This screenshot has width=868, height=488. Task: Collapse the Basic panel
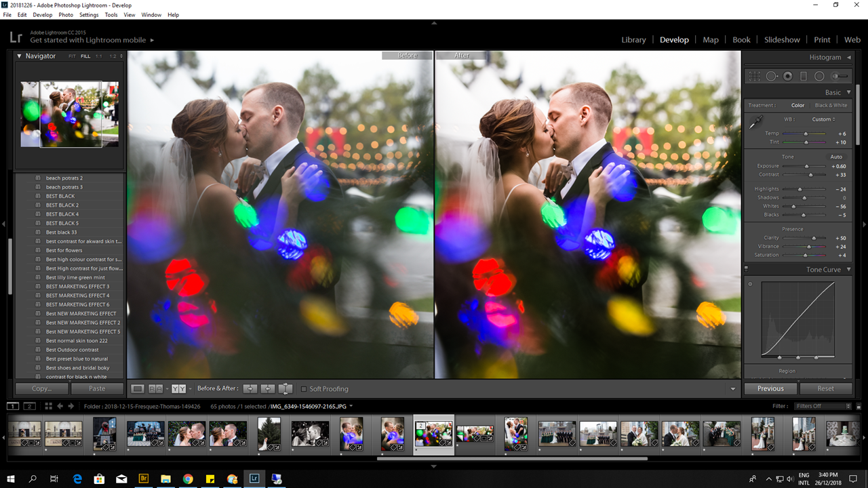(848, 92)
